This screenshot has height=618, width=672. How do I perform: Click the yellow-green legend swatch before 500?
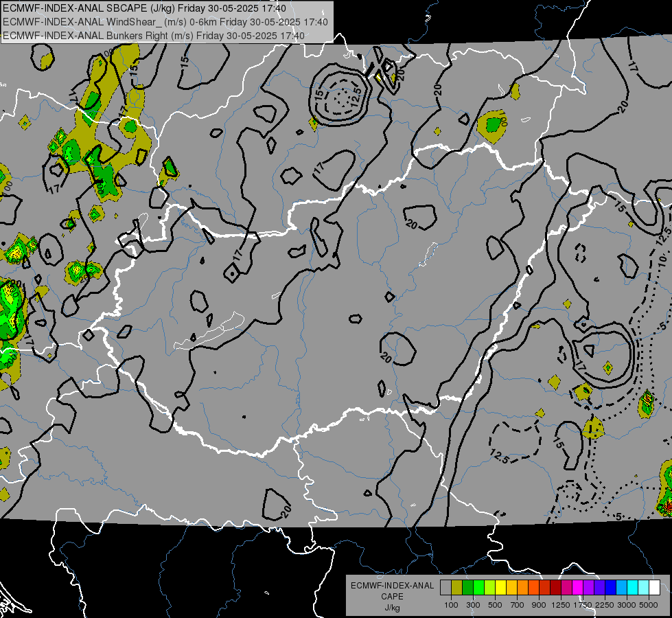pyautogui.click(x=490, y=588)
